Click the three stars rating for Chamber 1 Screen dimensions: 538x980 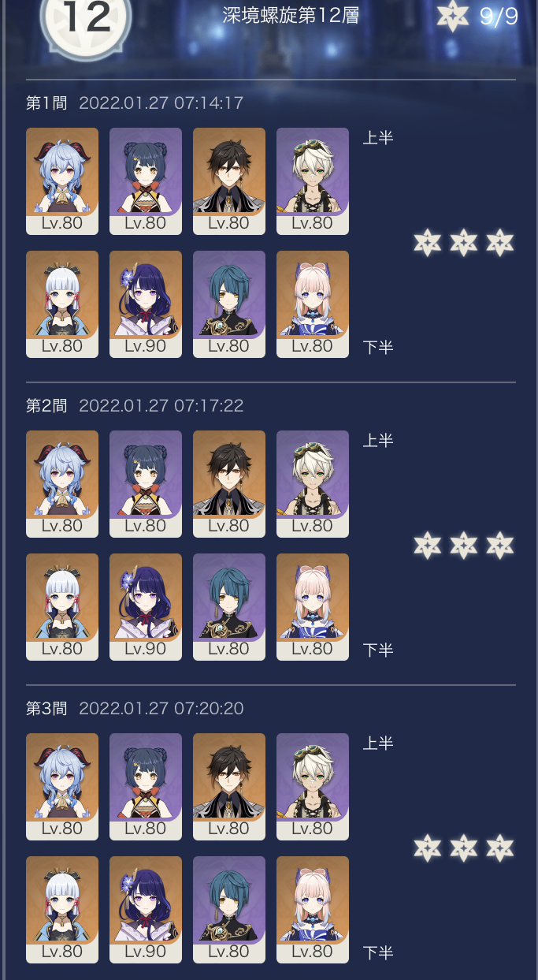tap(464, 243)
